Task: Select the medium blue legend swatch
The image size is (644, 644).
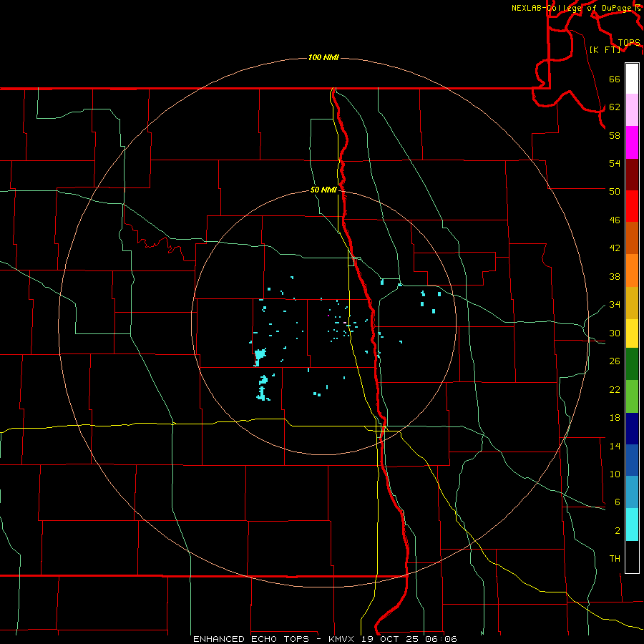Action: click(x=632, y=460)
